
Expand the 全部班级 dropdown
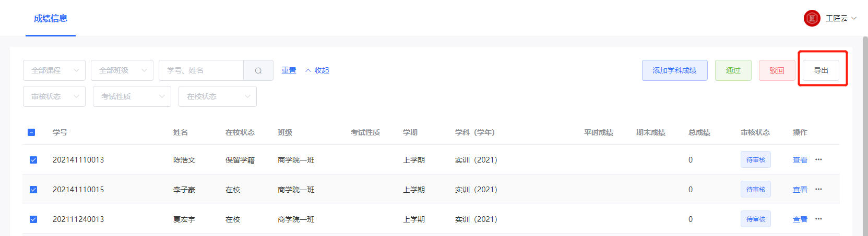point(122,70)
